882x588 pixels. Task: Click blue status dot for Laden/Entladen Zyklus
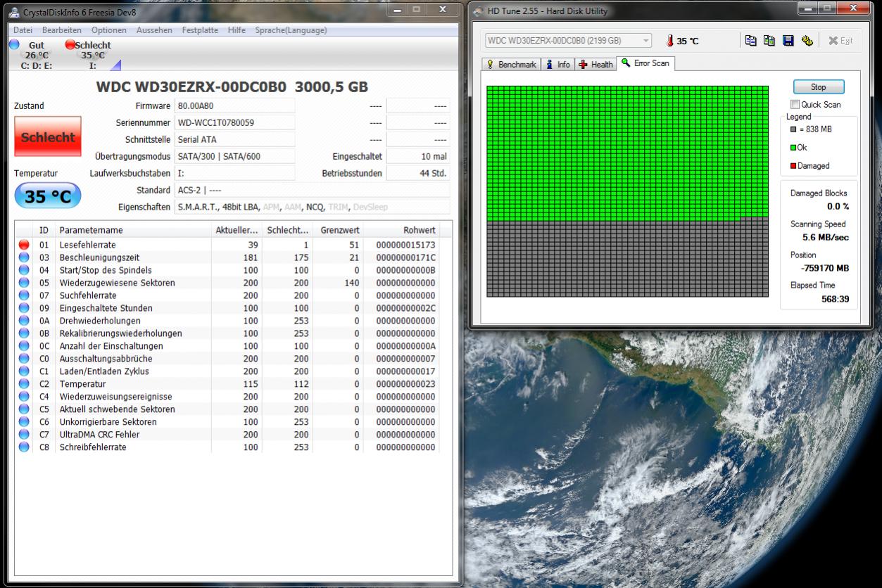[x=25, y=371]
